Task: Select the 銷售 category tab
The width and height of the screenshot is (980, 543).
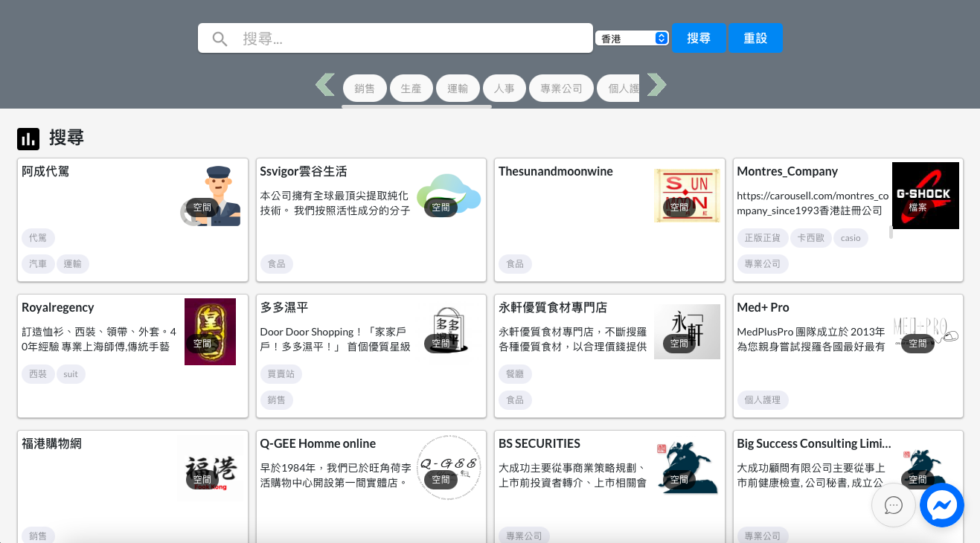Action: click(365, 89)
